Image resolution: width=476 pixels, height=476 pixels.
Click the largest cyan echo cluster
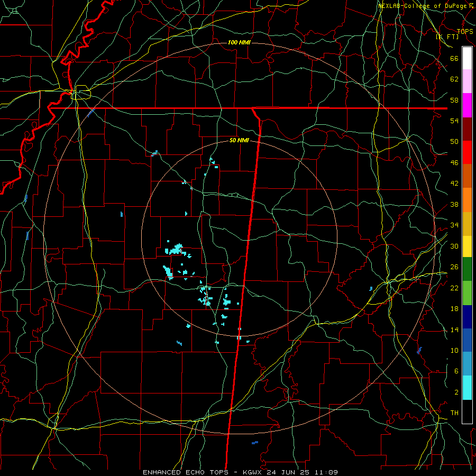[x=176, y=250]
